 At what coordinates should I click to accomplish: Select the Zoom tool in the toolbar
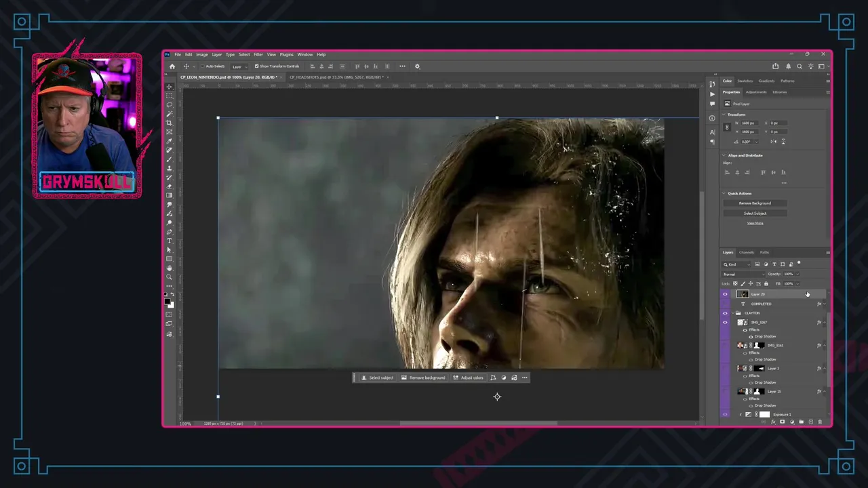(170, 277)
